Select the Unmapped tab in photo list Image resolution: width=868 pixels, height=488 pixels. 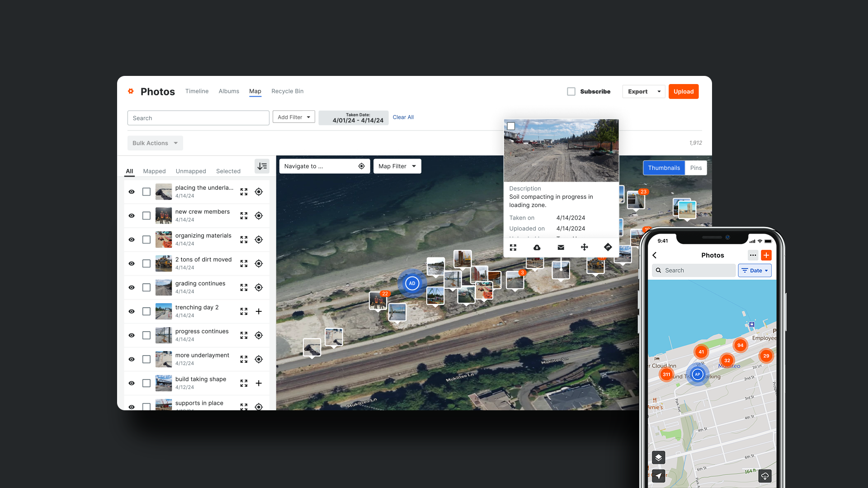coord(191,171)
